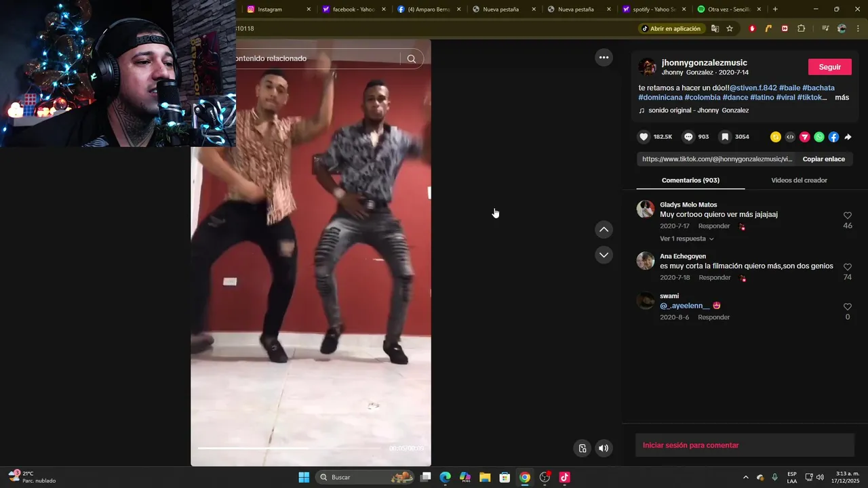This screenshot has height=488, width=868.
Task: Reply to swami's comment
Action: coord(714,317)
